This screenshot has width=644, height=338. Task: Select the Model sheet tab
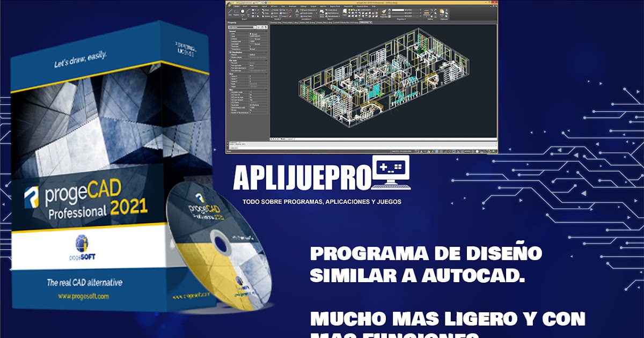pos(283,139)
